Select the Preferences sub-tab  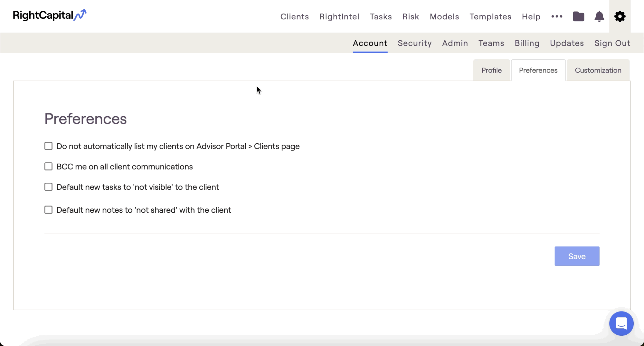click(538, 70)
